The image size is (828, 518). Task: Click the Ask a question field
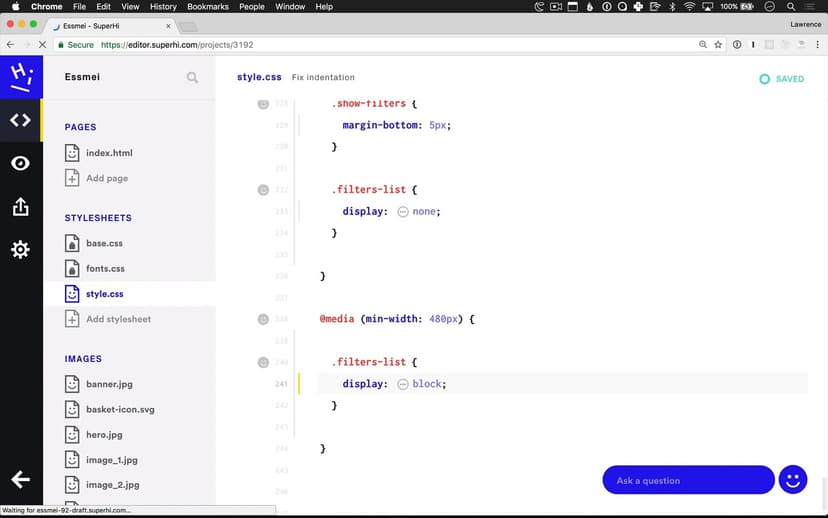click(688, 480)
